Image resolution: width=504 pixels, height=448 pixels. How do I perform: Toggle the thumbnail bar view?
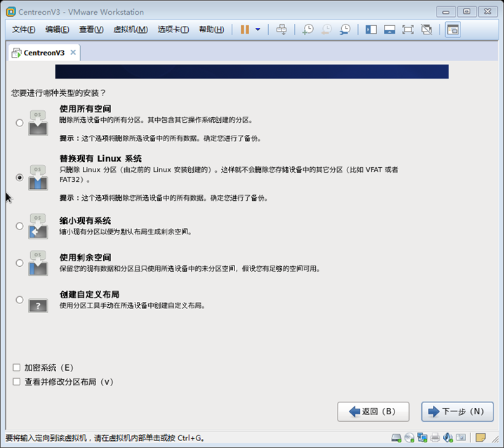pos(390,29)
